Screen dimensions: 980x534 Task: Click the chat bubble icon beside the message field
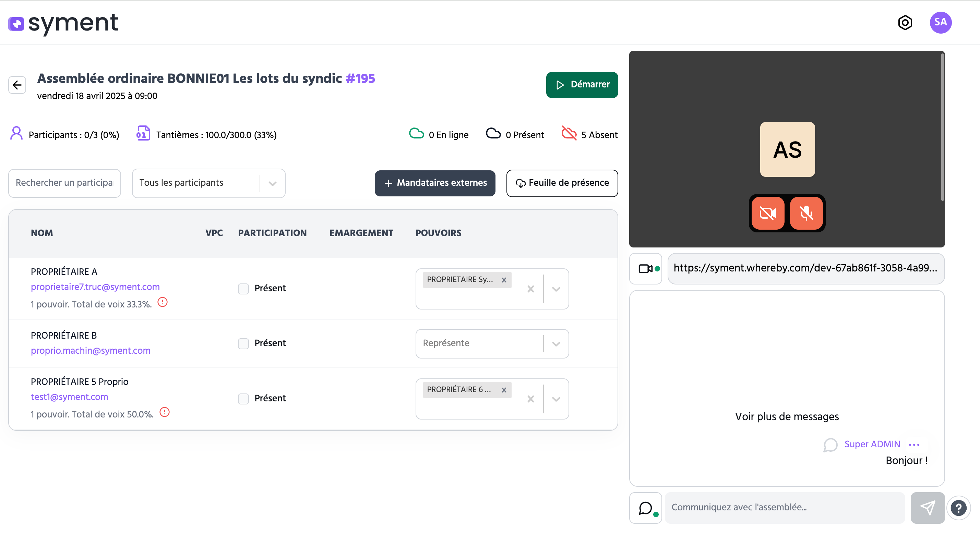pyautogui.click(x=646, y=508)
